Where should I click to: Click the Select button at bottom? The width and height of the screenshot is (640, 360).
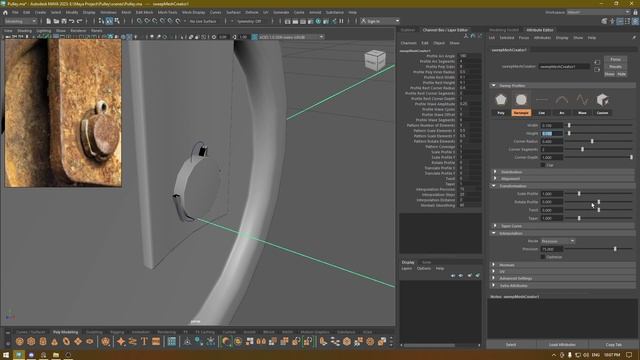(x=511, y=345)
